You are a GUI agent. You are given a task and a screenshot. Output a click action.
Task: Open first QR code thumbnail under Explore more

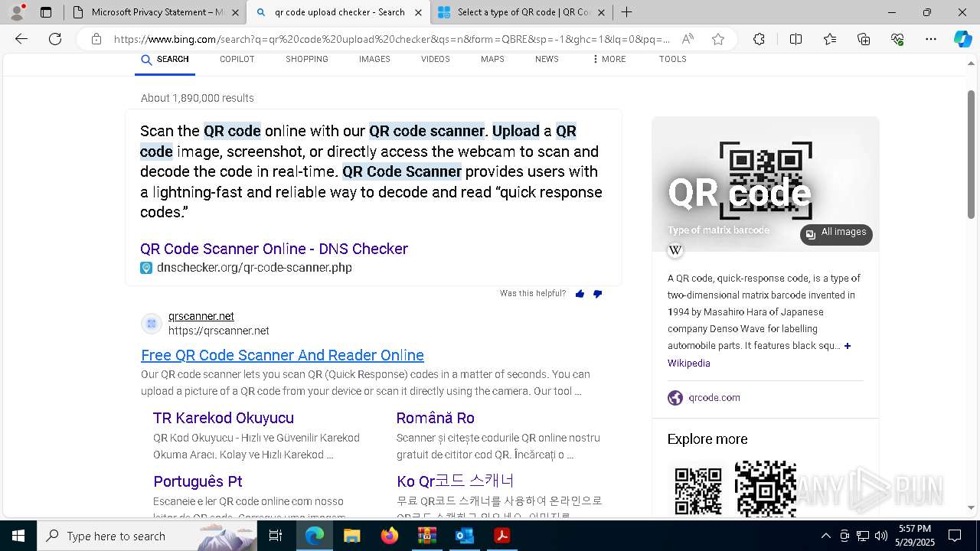tap(698, 491)
